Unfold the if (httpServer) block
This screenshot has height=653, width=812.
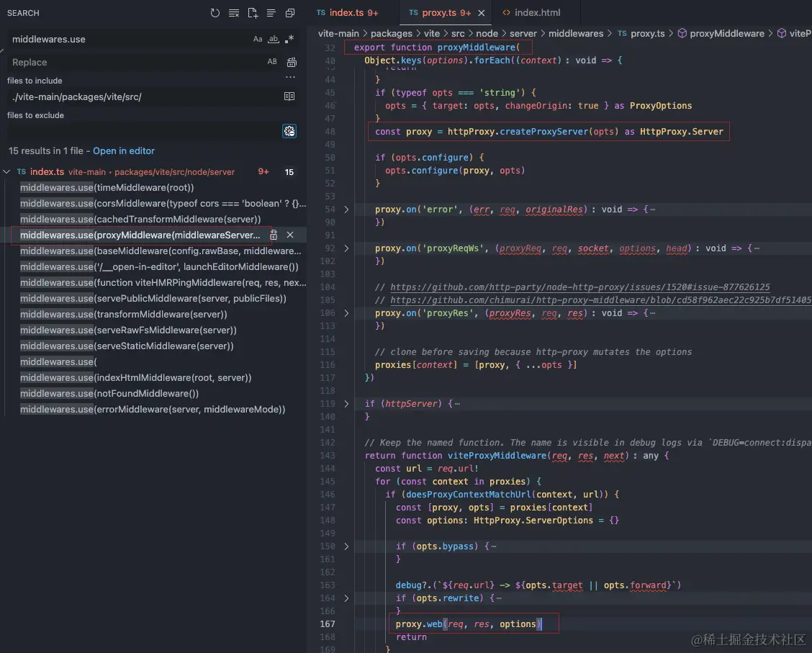click(x=346, y=404)
